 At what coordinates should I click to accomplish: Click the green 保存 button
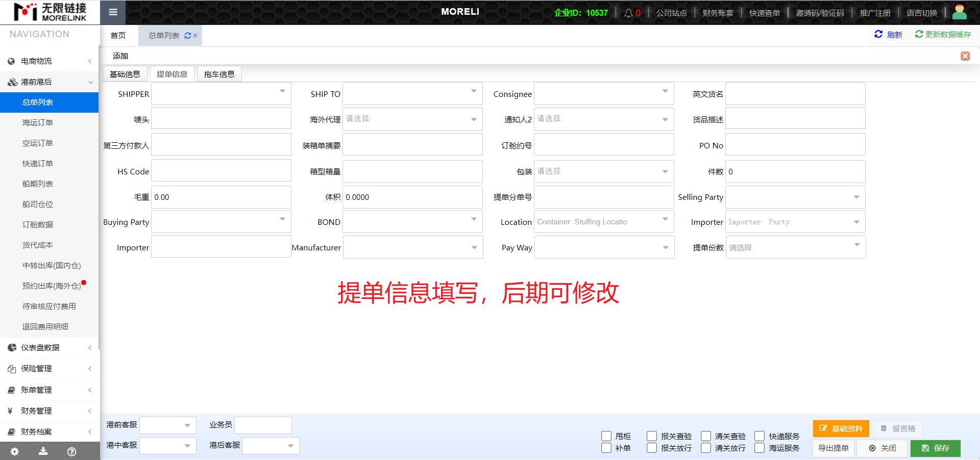pos(935,448)
